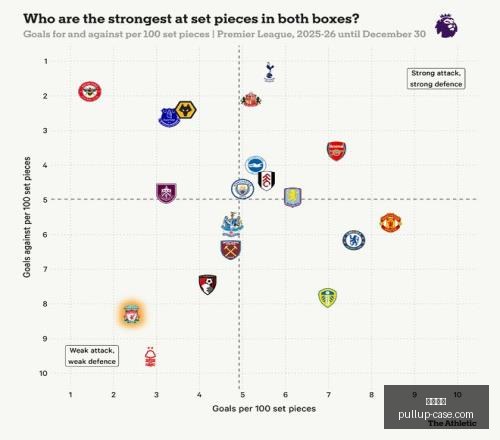Screen dimensions: 500x440
Task: Click the 'Weak attack, weak defence' label
Action: pyautogui.click(x=92, y=356)
